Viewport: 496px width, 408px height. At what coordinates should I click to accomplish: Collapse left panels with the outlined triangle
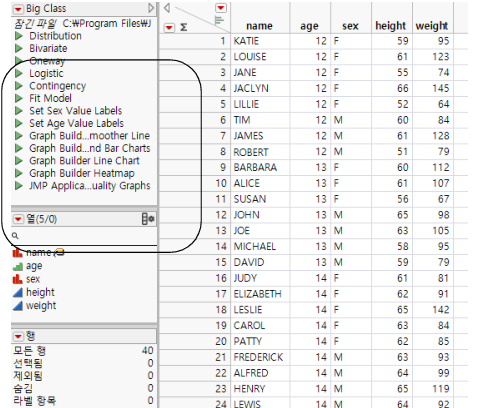tap(167, 8)
